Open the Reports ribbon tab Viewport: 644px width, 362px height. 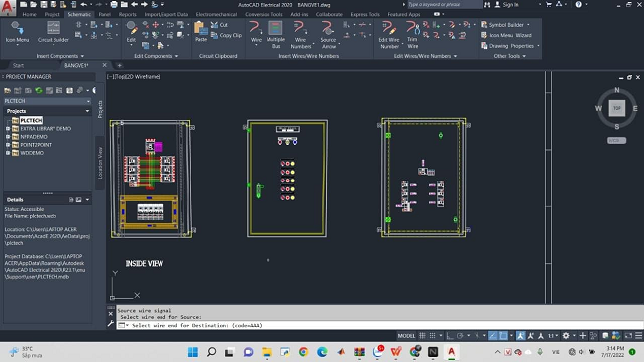(128, 15)
